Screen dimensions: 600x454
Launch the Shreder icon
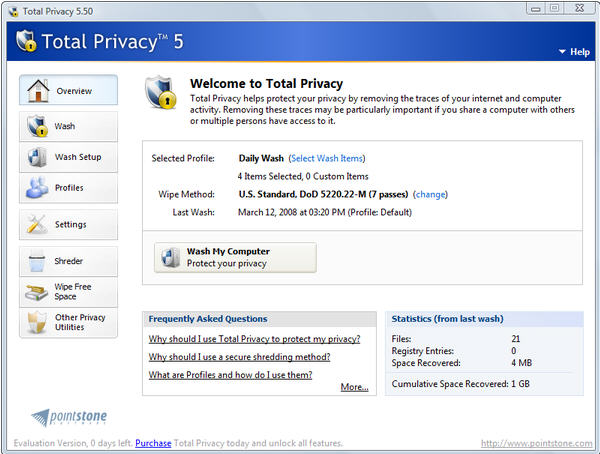coord(37,261)
